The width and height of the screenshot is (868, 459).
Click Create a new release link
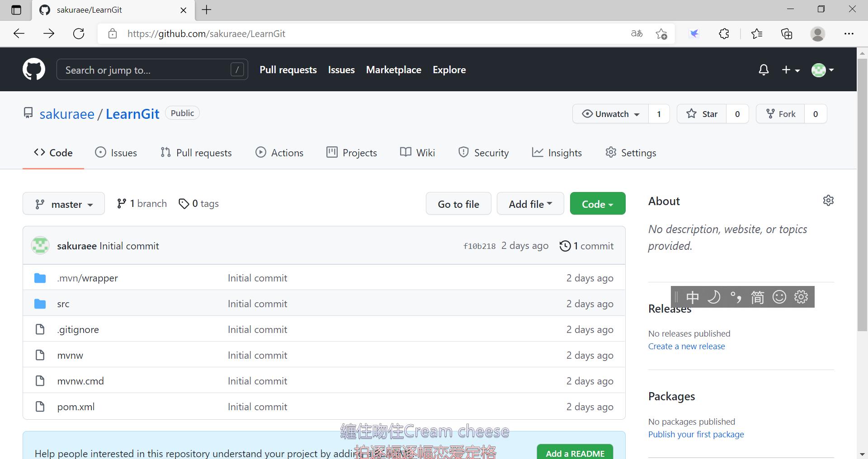pos(686,346)
